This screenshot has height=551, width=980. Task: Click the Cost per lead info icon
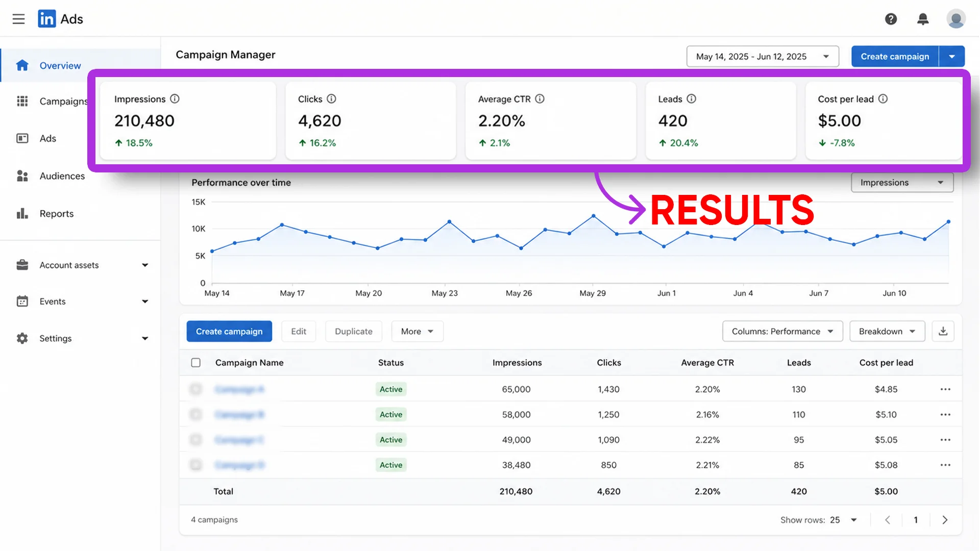tap(883, 98)
